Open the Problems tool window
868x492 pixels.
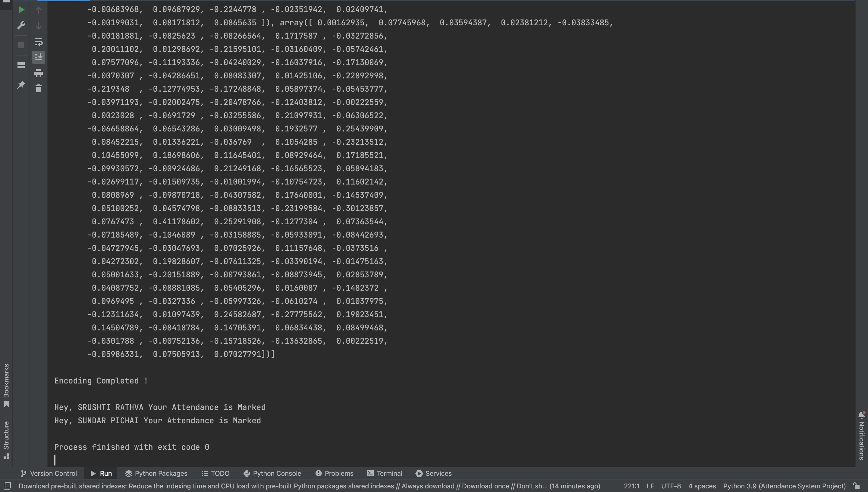click(x=334, y=473)
